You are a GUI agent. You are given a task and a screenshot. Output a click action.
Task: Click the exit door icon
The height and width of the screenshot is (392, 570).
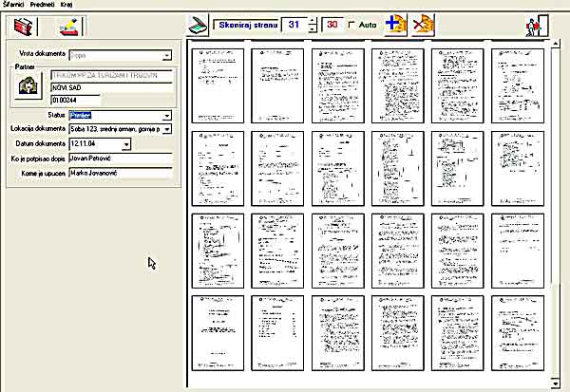(x=536, y=26)
